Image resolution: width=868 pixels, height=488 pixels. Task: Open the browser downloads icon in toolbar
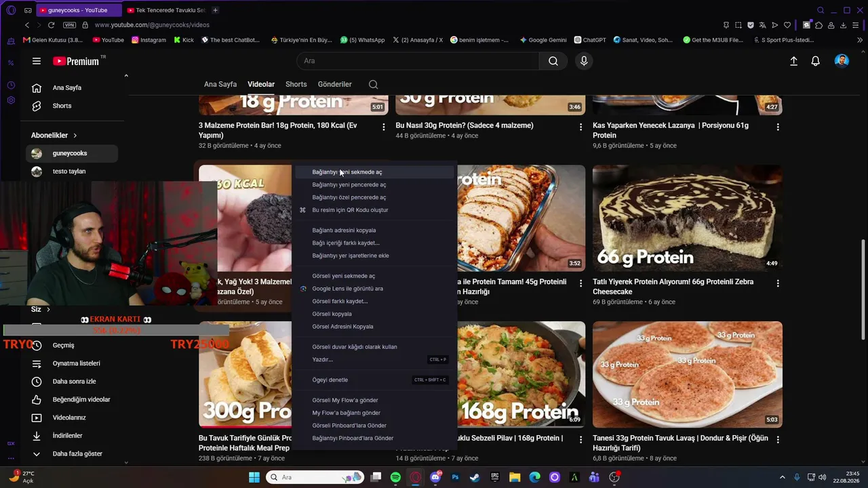click(844, 25)
